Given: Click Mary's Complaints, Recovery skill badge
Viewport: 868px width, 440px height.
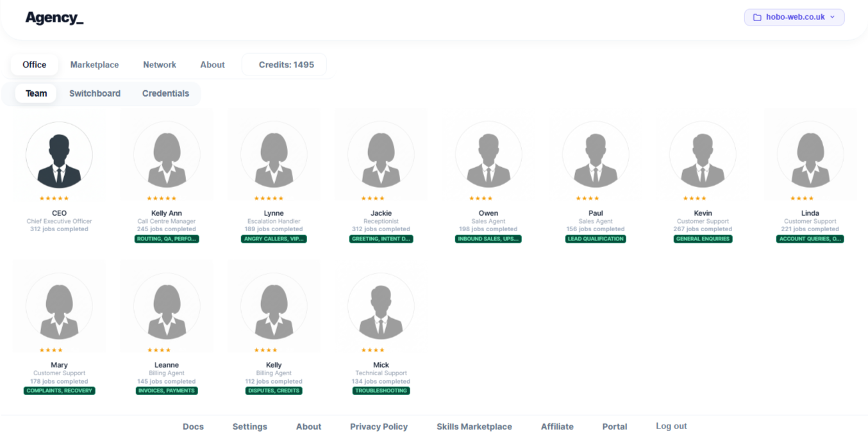Looking at the screenshot, I should (59, 391).
